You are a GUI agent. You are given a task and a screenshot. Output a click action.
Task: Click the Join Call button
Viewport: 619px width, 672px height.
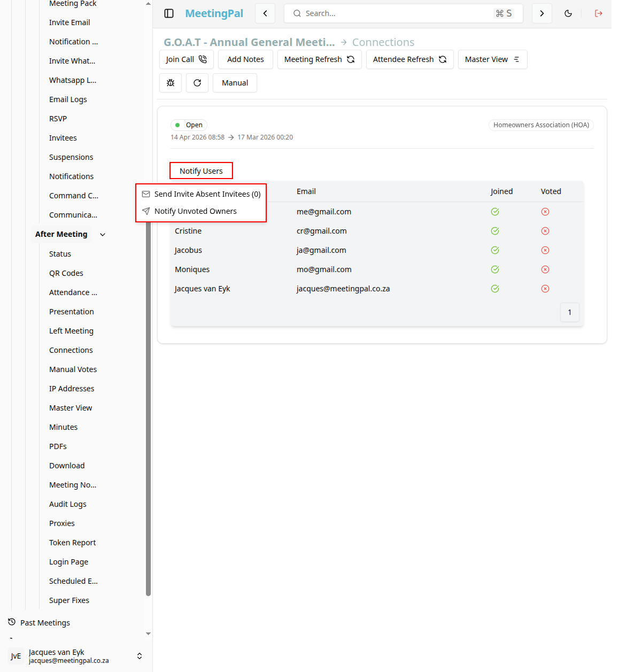[x=186, y=59]
